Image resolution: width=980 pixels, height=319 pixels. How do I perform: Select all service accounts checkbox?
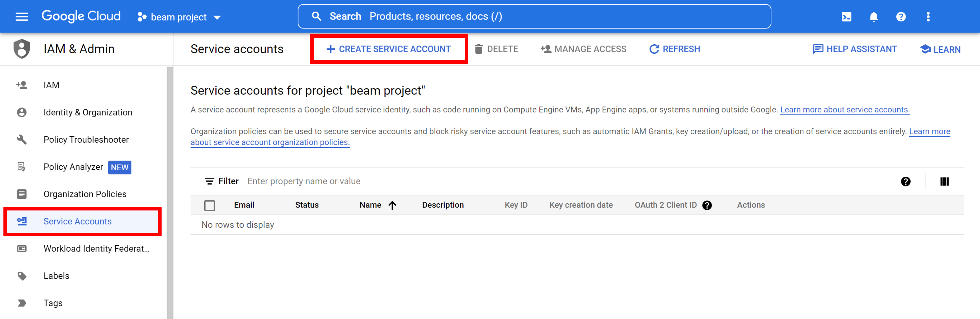pos(210,205)
